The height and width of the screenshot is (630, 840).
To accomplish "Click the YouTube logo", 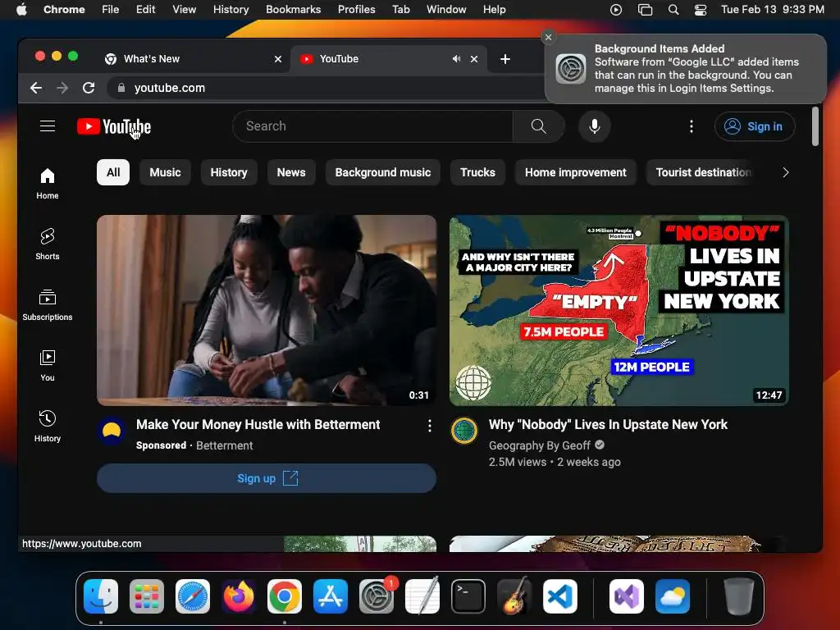I will pyautogui.click(x=114, y=126).
